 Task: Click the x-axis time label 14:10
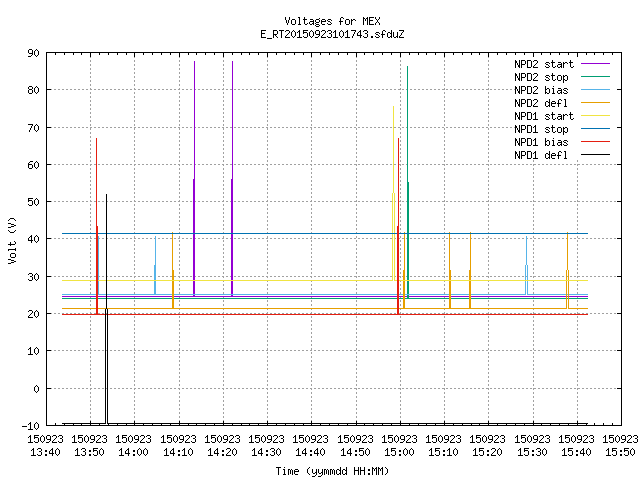tap(178, 452)
